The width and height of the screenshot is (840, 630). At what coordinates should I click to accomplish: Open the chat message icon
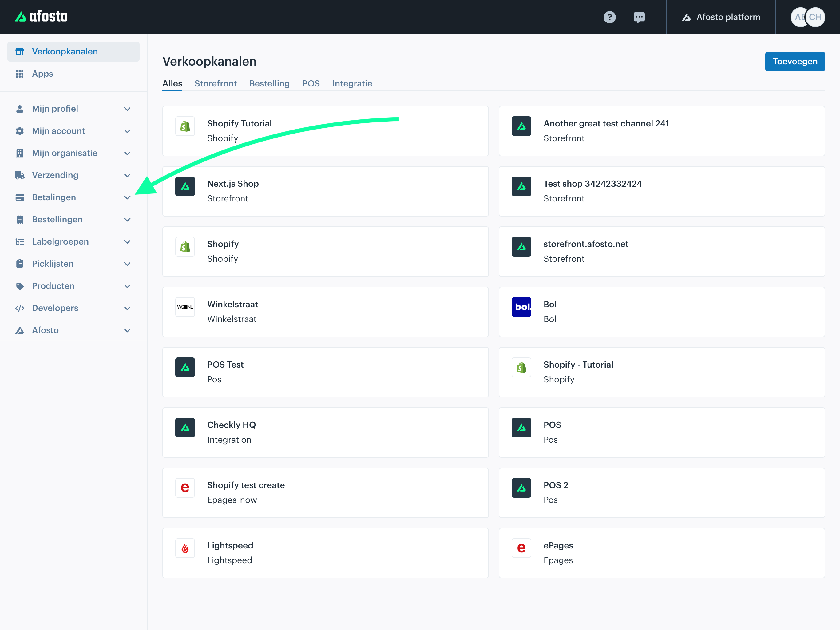[x=639, y=17]
